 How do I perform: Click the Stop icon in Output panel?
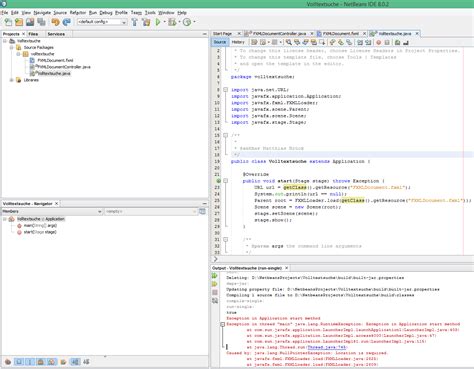215,292
